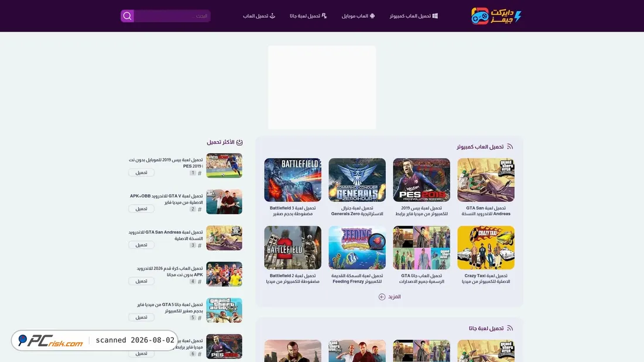Open the GTA San Andreas sidebar thumbnail
This screenshot has height=362, width=644.
tap(224, 237)
